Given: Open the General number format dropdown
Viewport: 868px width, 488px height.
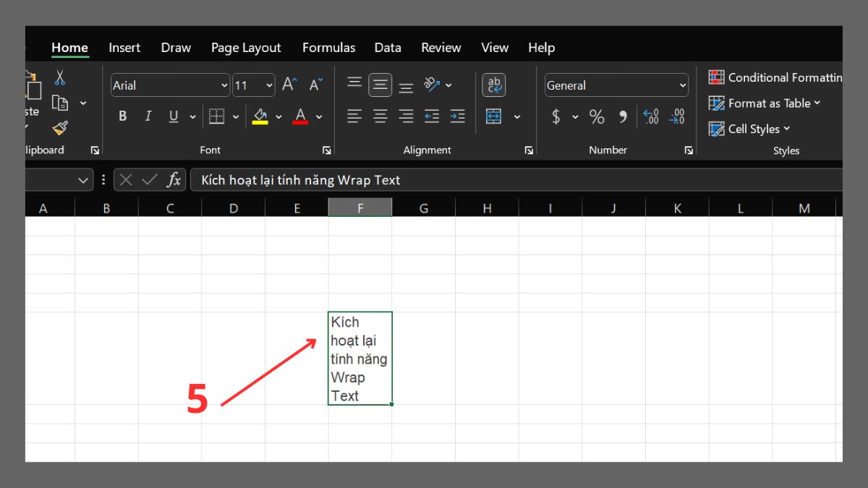Looking at the screenshot, I should (684, 85).
